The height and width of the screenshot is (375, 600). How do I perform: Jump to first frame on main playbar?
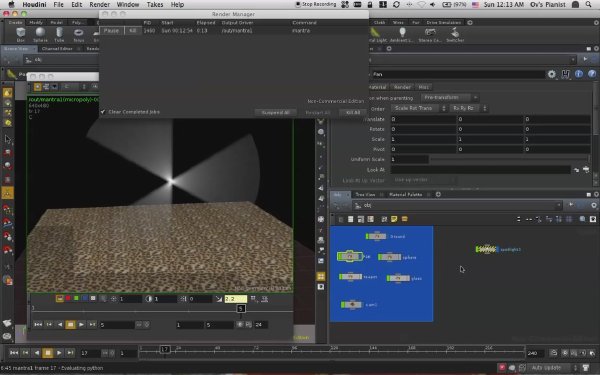[x=14, y=352]
